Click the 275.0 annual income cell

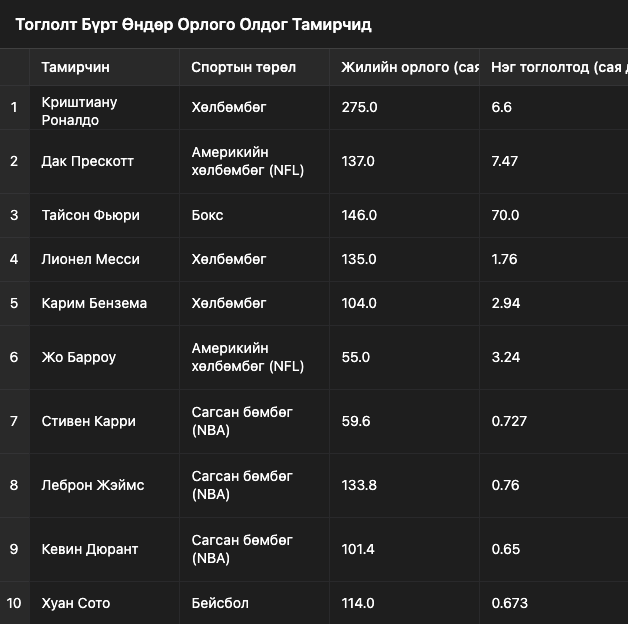click(405, 107)
